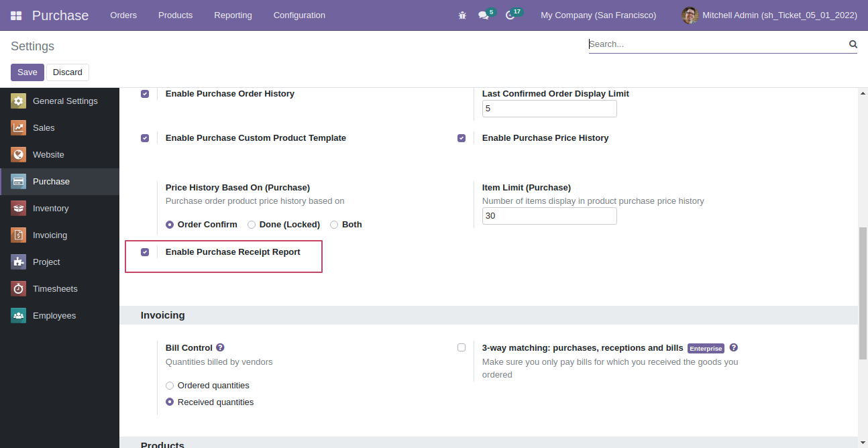The width and height of the screenshot is (868, 448).
Task: Click help icon next to 3-way matching
Action: click(x=733, y=347)
